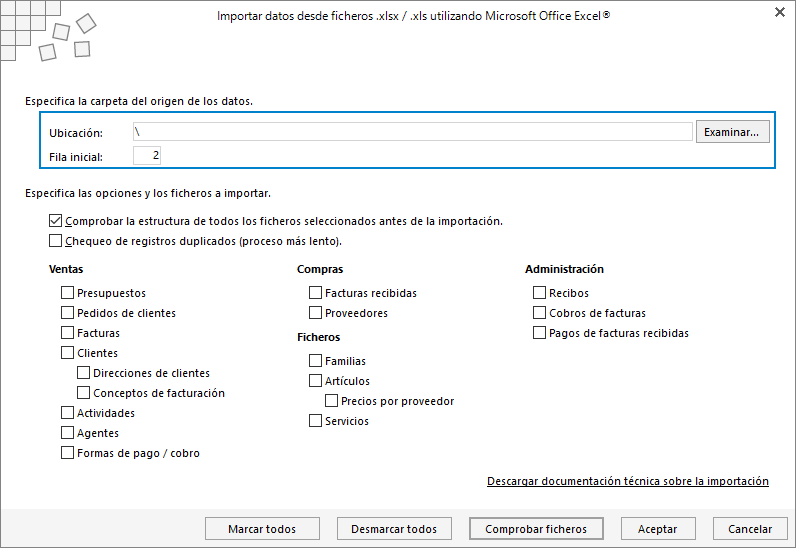796x548 pixels.
Task: Check Formas de pago / cobro
Action: pyautogui.click(x=67, y=453)
